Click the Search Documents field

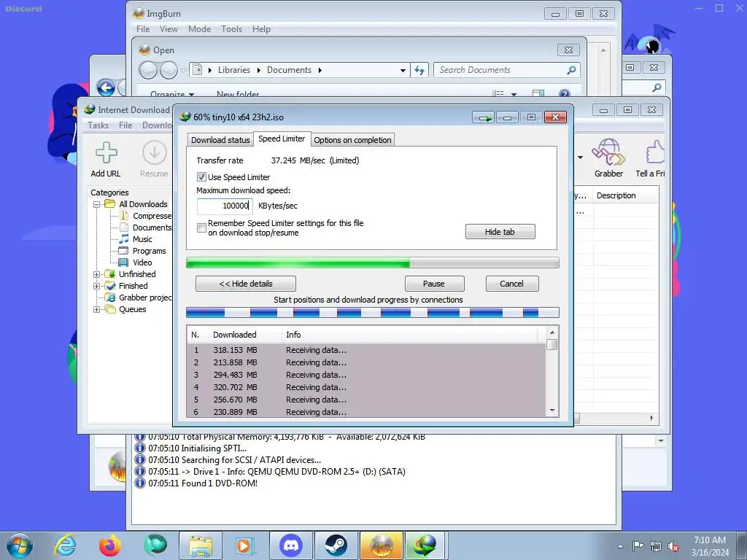click(507, 71)
